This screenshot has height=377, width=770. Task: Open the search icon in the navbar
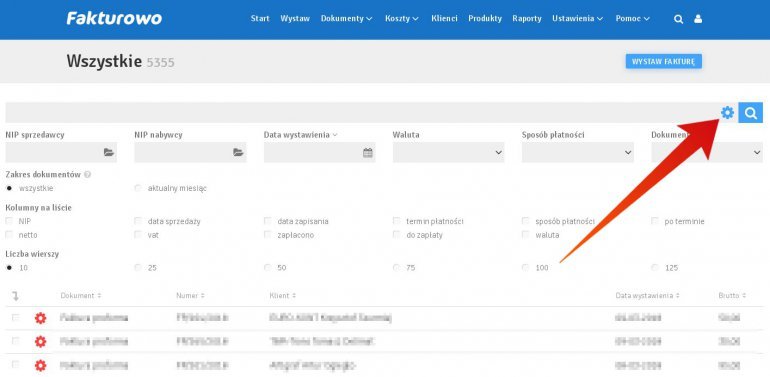678,19
